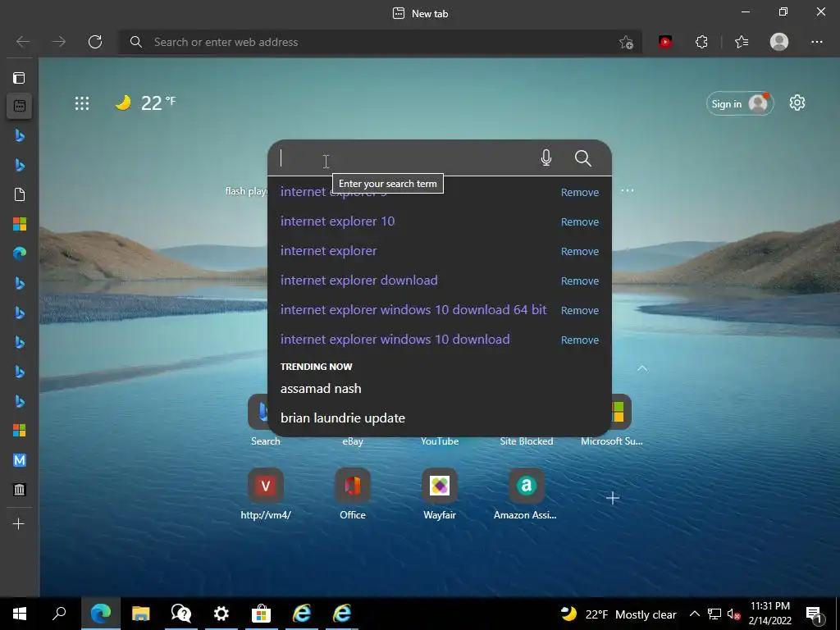Open the muted volume tray icon
Image resolution: width=840 pixels, height=630 pixels.
[733, 614]
